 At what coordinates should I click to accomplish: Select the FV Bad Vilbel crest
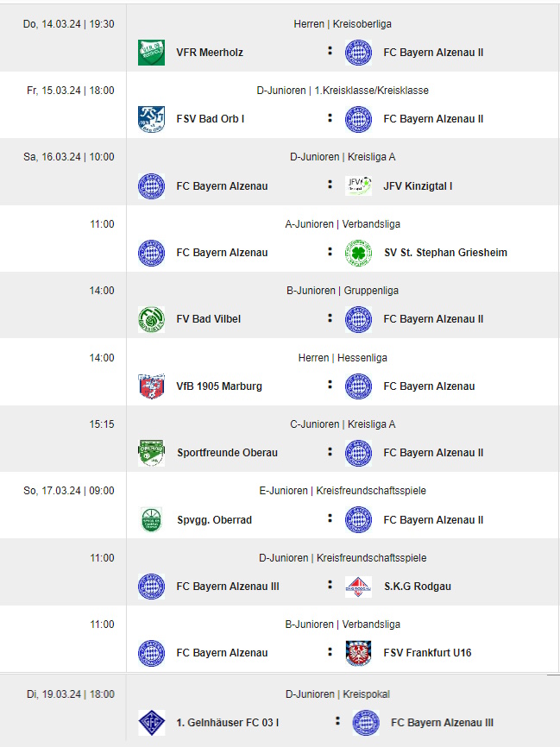pos(151,319)
